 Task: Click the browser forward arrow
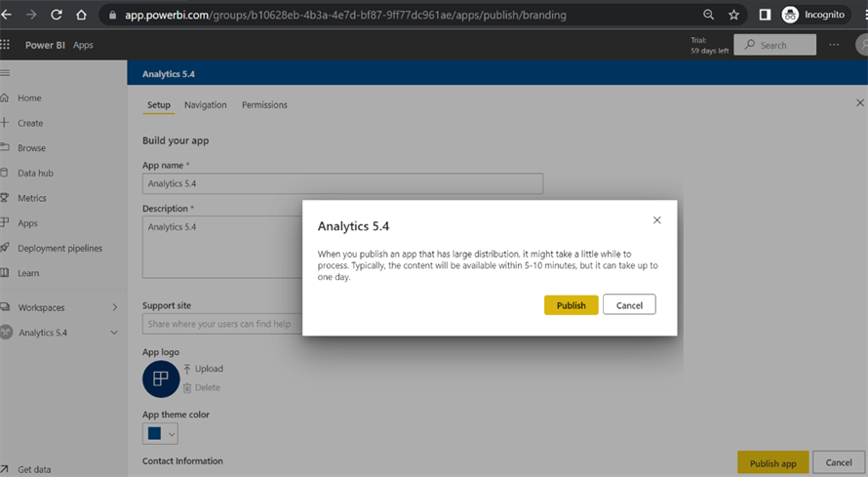[x=31, y=15]
